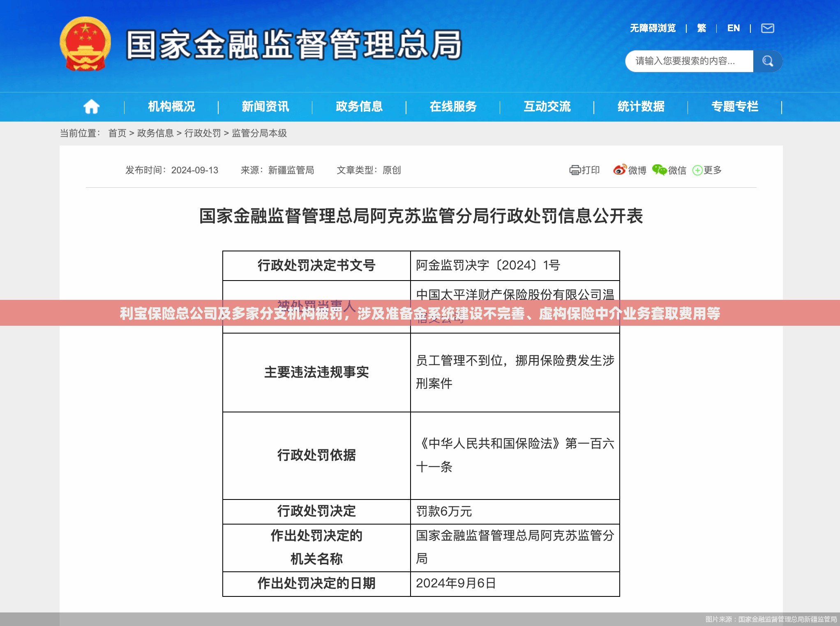Click the article headline 行政处罚信息公开表
Viewport: 840px width, 626px height.
[x=421, y=216]
